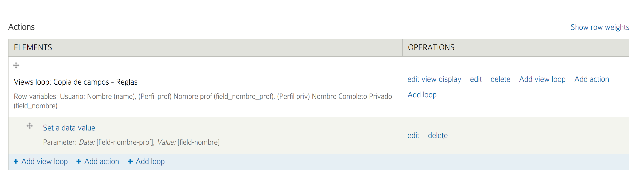Click Add loop text in bottom bar
This screenshot has height=182, width=644.
(x=150, y=161)
